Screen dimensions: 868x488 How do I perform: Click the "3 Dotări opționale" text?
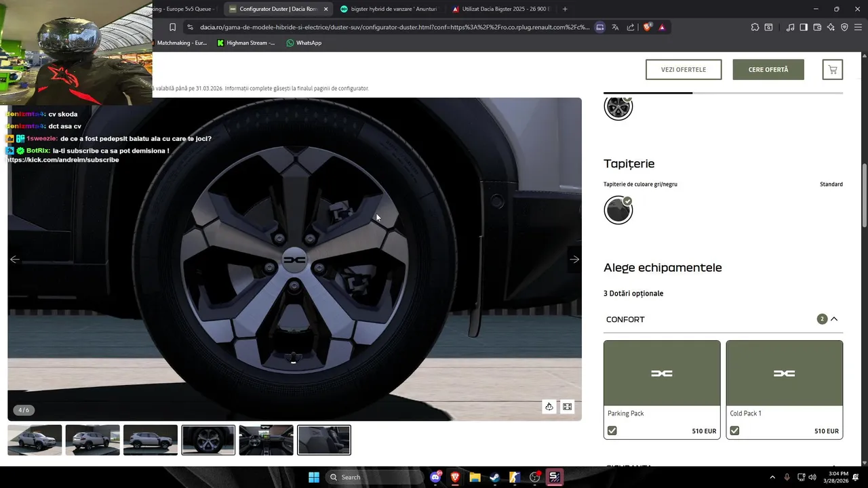(633, 293)
